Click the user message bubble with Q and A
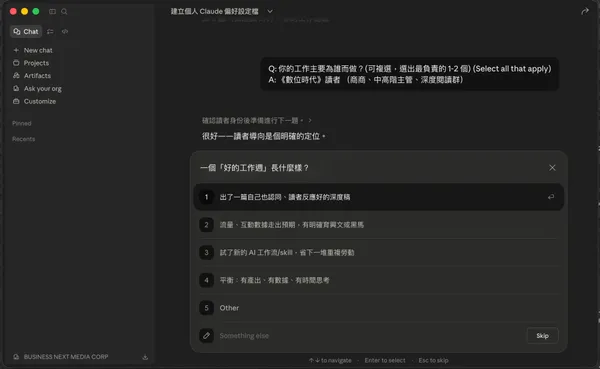The width and height of the screenshot is (600, 369). pos(409,74)
